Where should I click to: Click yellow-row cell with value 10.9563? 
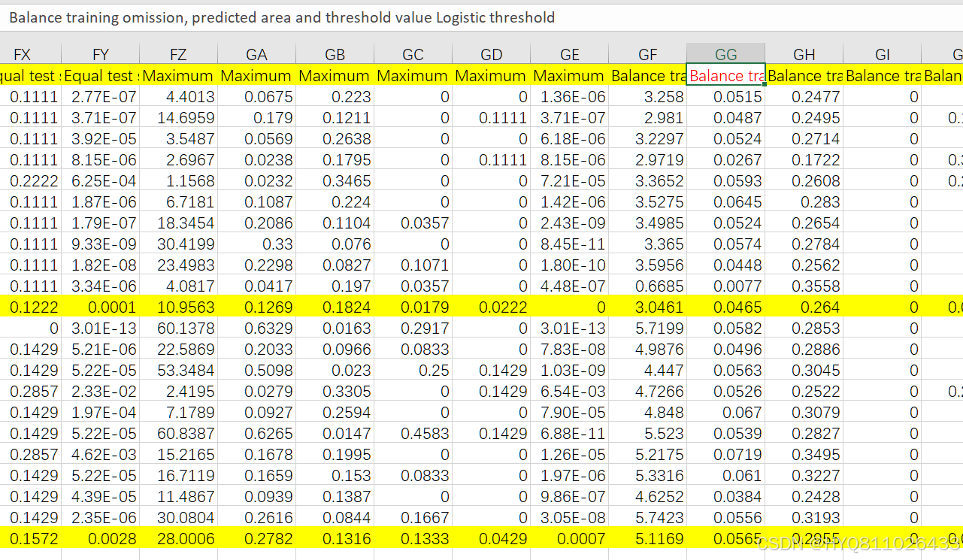pyautogui.click(x=179, y=307)
